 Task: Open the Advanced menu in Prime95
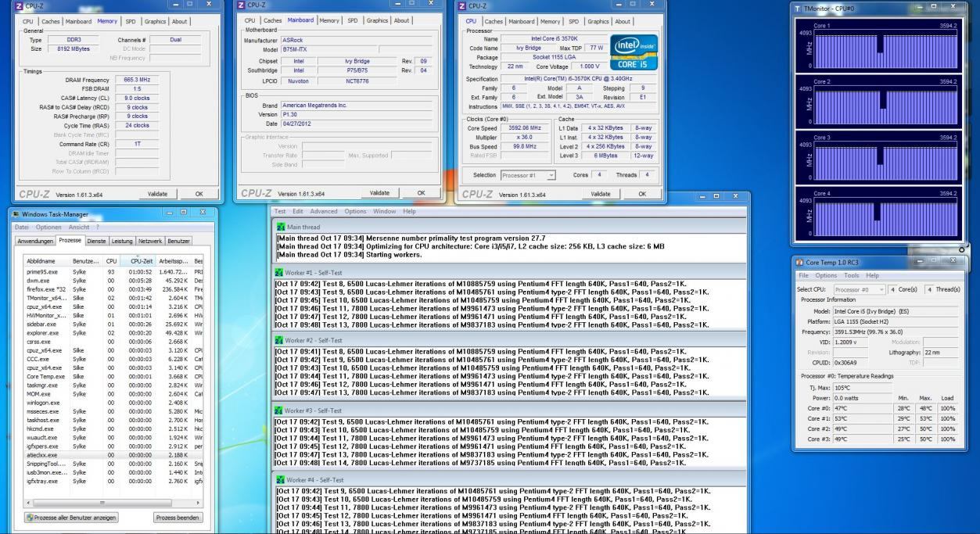point(324,211)
